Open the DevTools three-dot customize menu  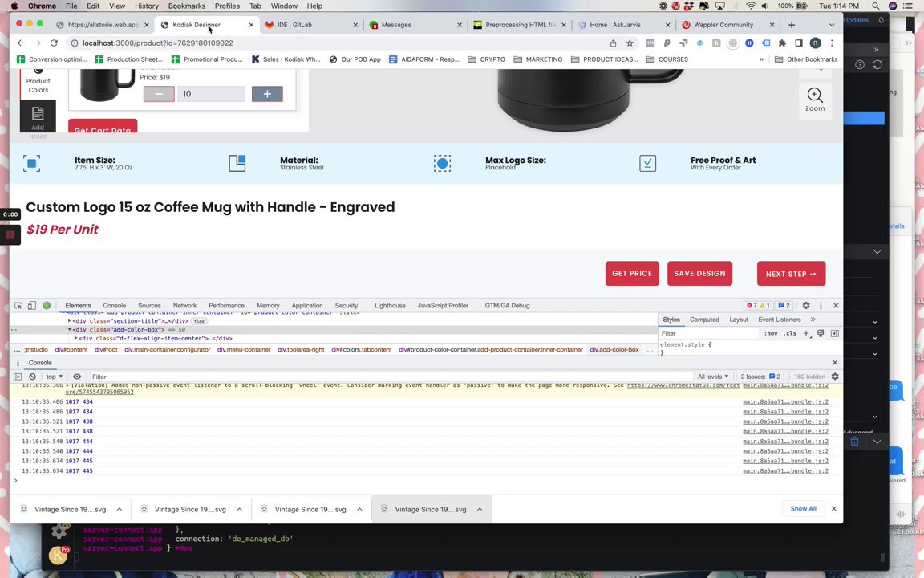point(821,306)
